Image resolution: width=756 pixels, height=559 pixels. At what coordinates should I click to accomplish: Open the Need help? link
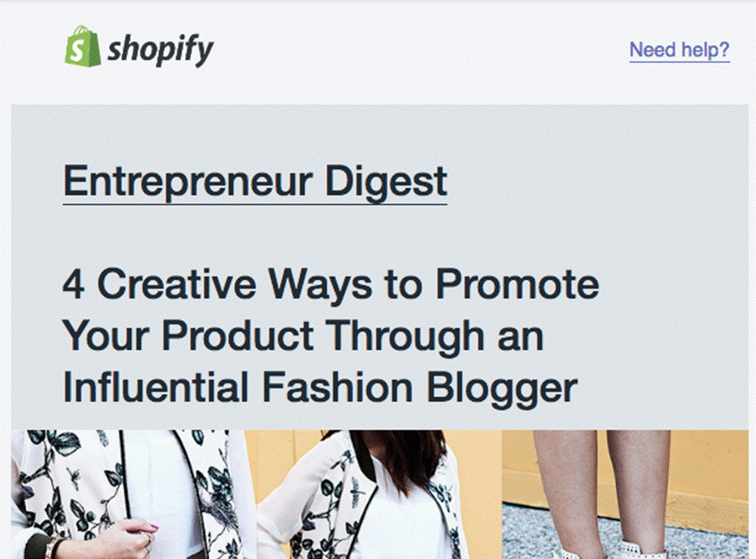[679, 50]
